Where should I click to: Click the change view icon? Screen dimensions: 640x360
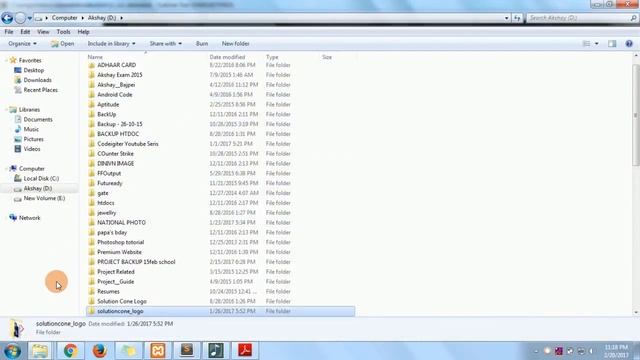586,44
